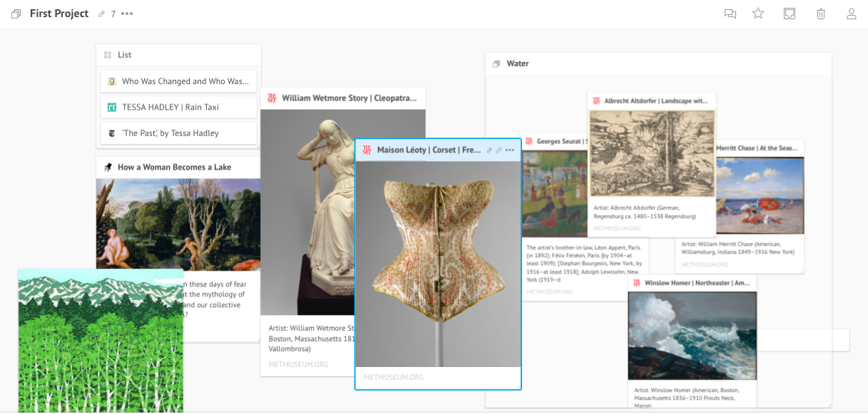Click the Seurat pointillist painting thumbnail
The image size is (868, 414).
tap(555, 193)
